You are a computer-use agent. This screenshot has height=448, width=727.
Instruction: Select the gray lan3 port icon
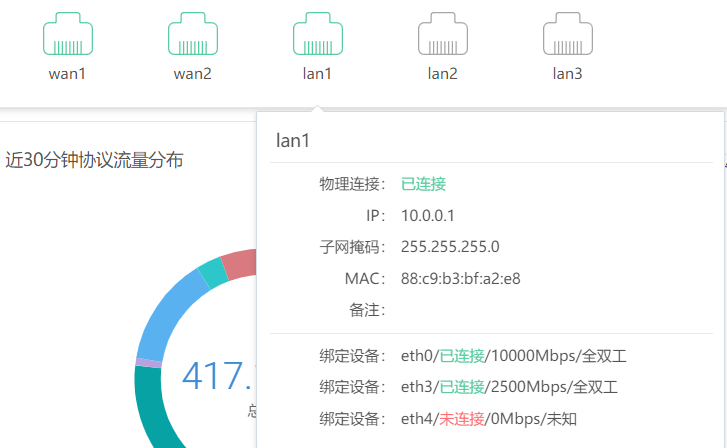(x=568, y=34)
